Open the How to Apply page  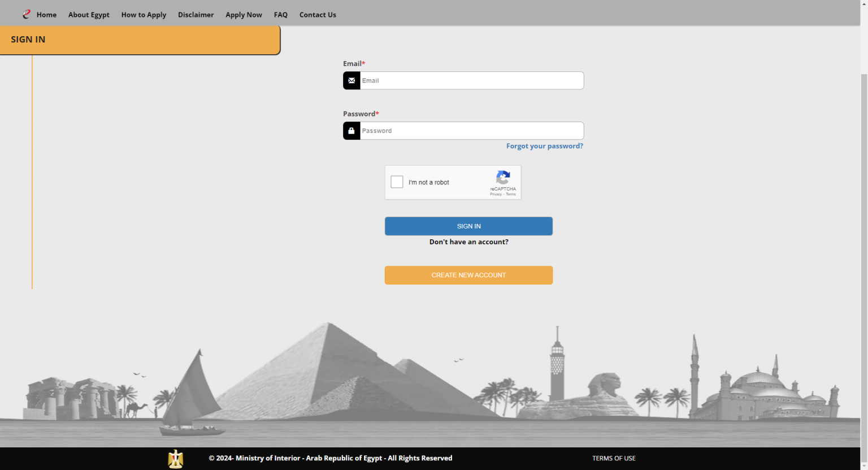coord(144,15)
